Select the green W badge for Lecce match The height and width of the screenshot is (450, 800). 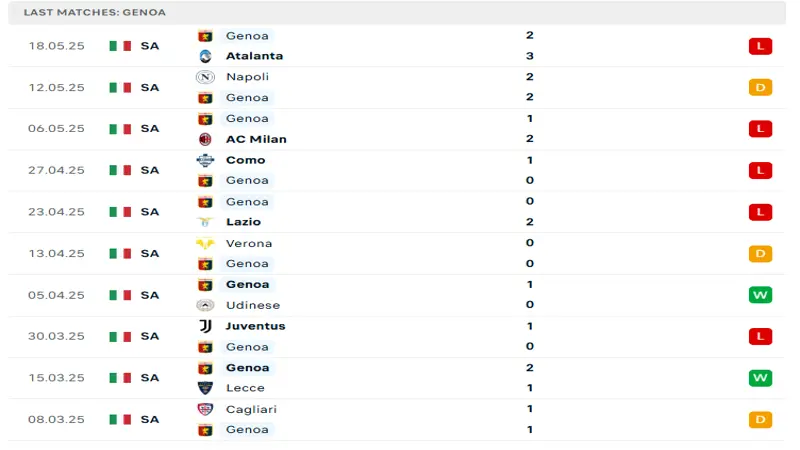(760, 378)
